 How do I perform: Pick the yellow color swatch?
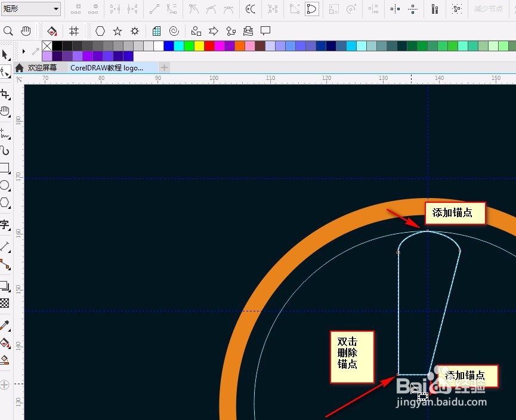(199, 46)
